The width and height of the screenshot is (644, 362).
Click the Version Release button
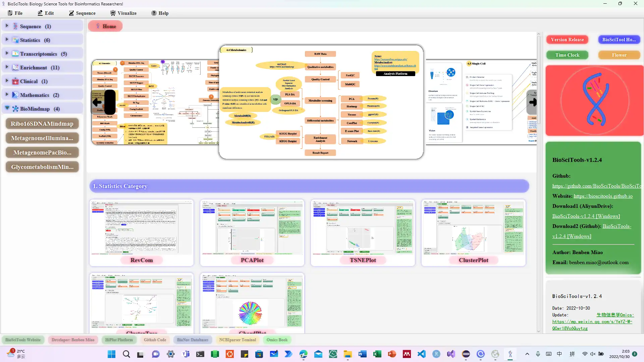(x=568, y=39)
